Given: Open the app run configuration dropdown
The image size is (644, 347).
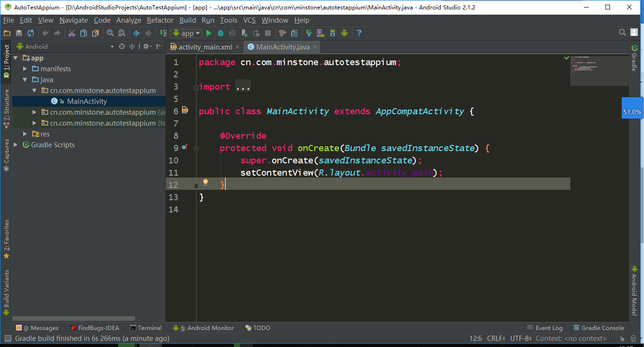Looking at the screenshot, I should pyautogui.click(x=187, y=33).
